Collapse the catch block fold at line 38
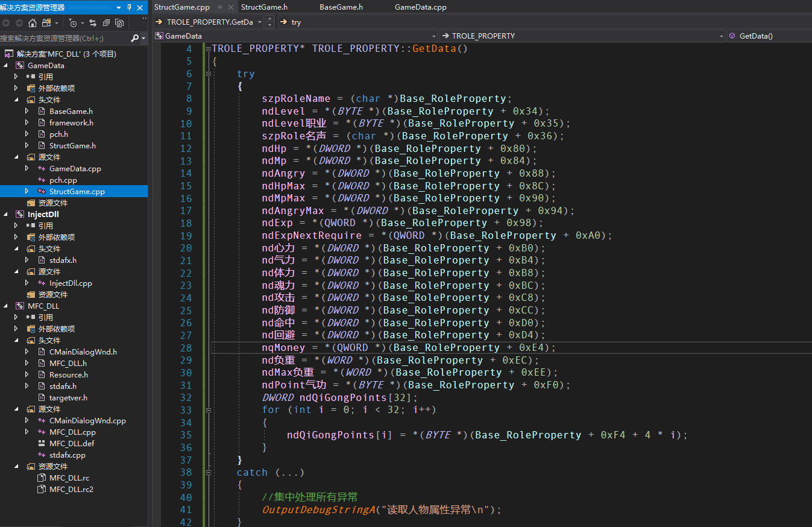 point(209,472)
